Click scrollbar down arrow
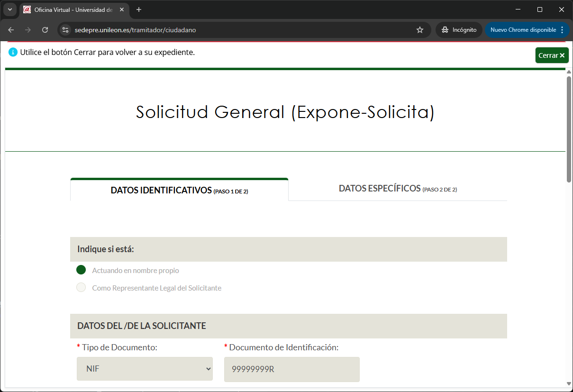Viewport: 573px width, 392px height. pos(569,383)
